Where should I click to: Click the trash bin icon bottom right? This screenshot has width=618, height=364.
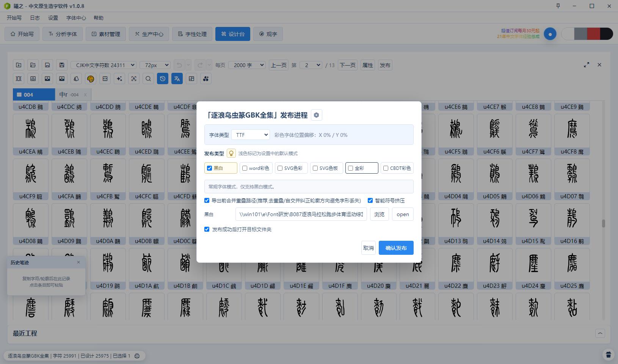pos(609,355)
